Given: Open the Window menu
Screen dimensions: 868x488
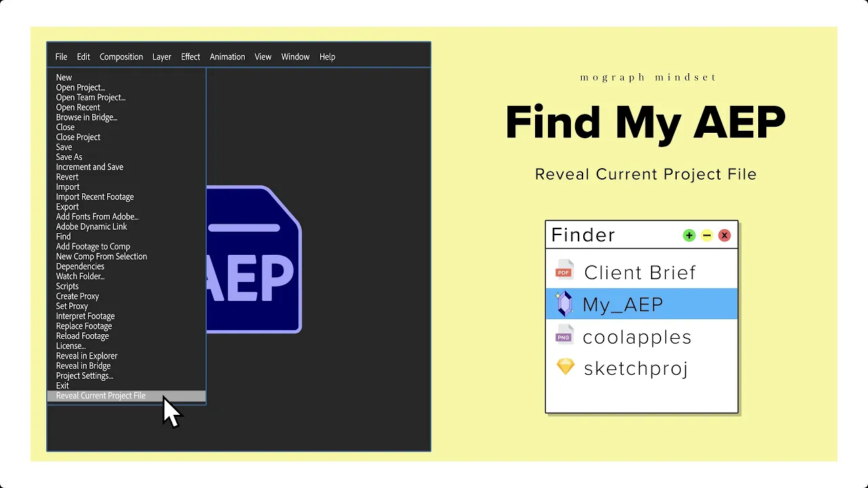Looking at the screenshot, I should pos(295,57).
